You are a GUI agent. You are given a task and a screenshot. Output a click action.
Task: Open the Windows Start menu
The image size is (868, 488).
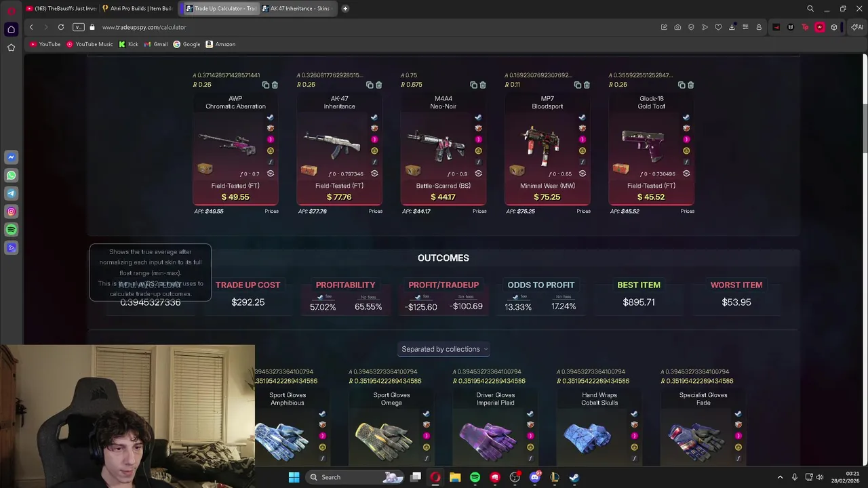point(294,477)
